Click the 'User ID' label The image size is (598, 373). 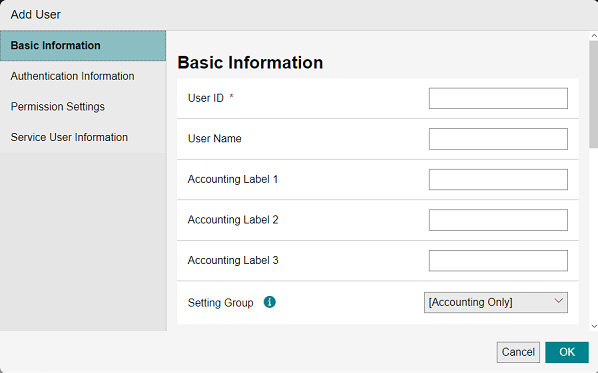206,98
